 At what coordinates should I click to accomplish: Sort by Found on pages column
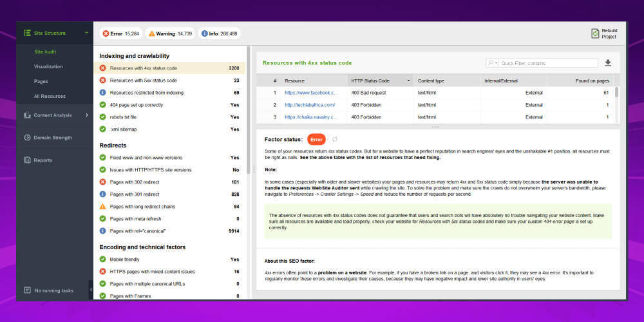pyautogui.click(x=580, y=80)
